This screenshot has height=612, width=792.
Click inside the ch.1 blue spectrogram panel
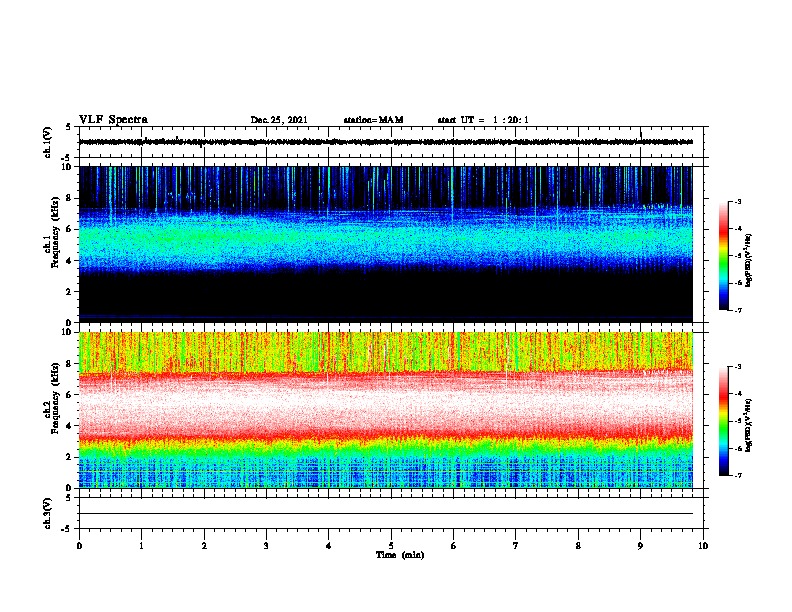coord(386,244)
